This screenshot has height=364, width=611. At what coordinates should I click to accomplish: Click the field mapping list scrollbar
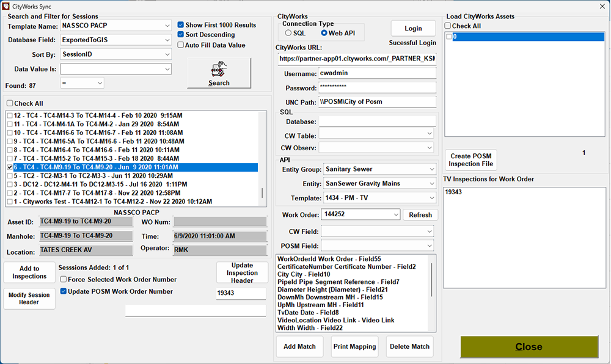[431, 293]
